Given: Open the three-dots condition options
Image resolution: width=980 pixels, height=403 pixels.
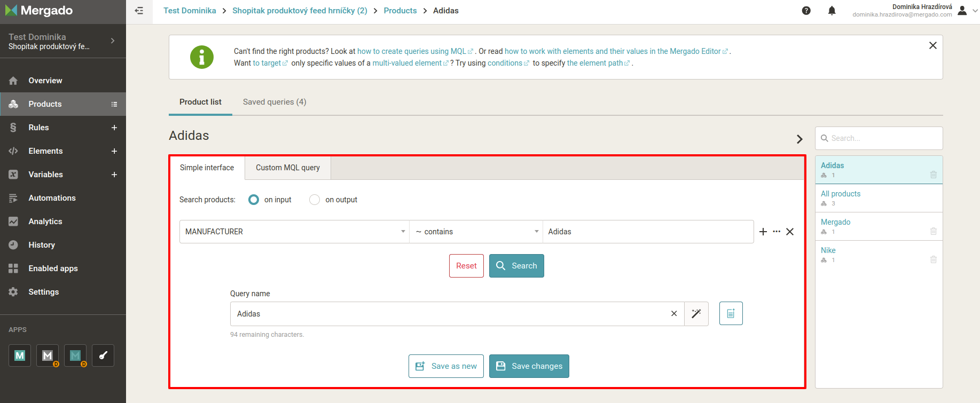Looking at the screenshot, I should pos(777,232).
